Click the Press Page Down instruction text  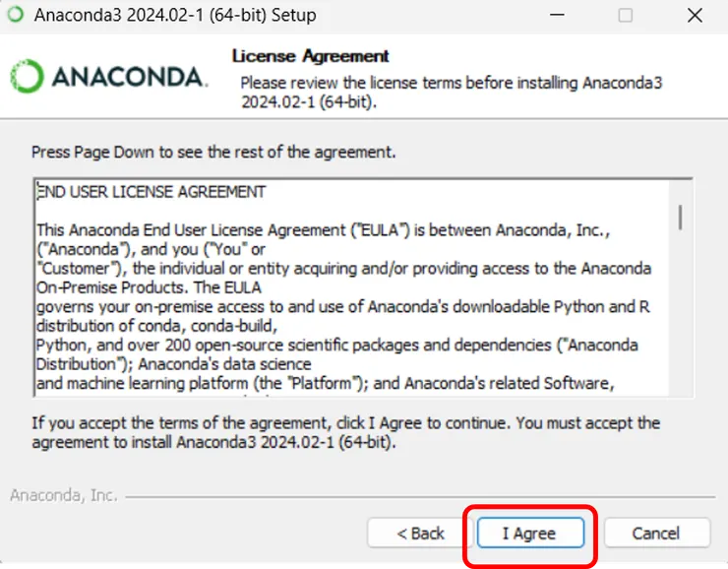[213, 153]
